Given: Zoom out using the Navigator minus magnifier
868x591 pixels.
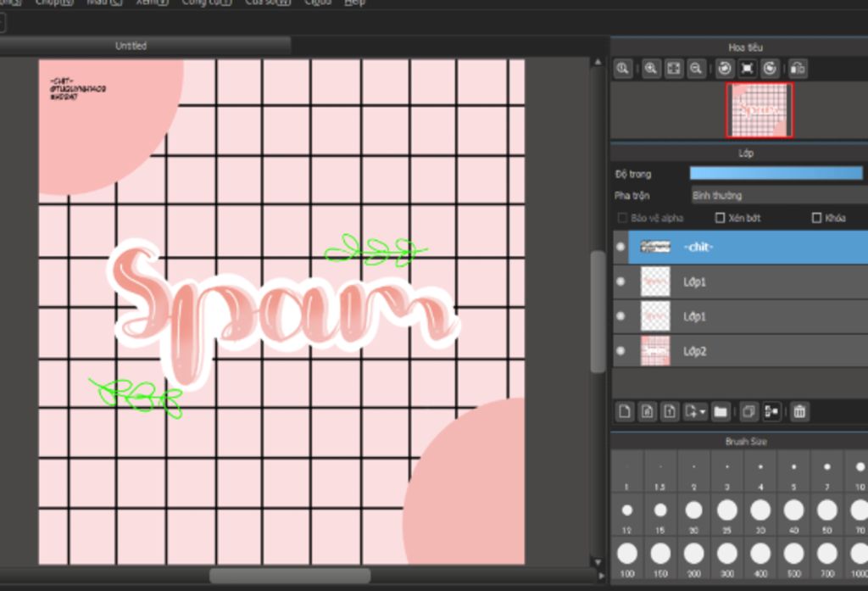Looking at the screenshot, I should coord(697,69).
